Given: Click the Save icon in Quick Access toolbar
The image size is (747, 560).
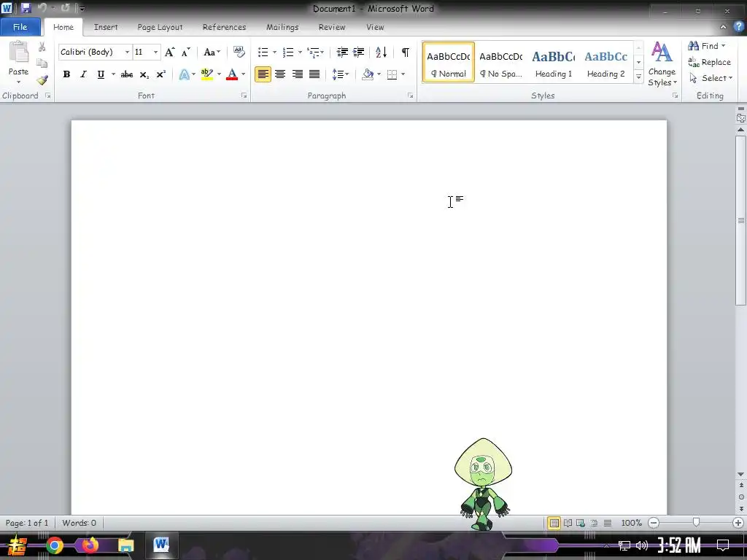Looking at the screenshot, I should click(26, 8).
